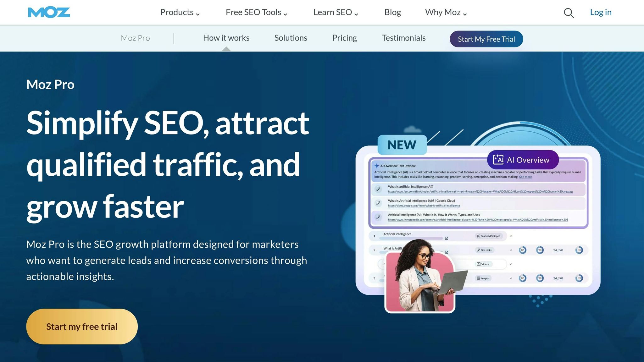Viewport: 644px width, 362px height.
Task: Click the AI Overview badge icon
Action: click(x=498, y=160)
